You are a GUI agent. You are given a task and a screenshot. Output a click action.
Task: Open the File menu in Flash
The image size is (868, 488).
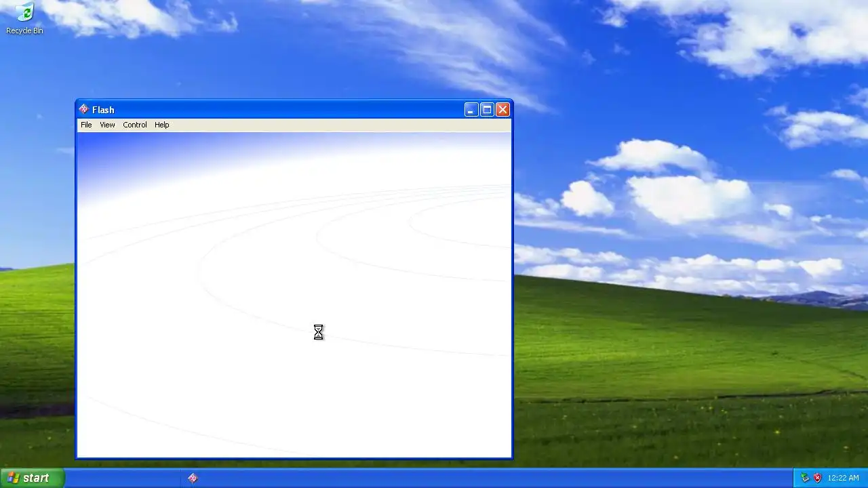tap(86, 125)
